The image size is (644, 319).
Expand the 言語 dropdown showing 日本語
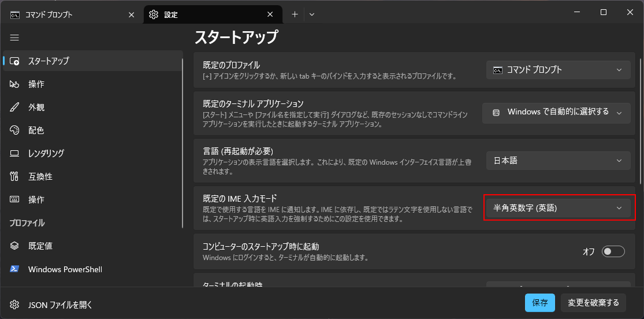557,161
